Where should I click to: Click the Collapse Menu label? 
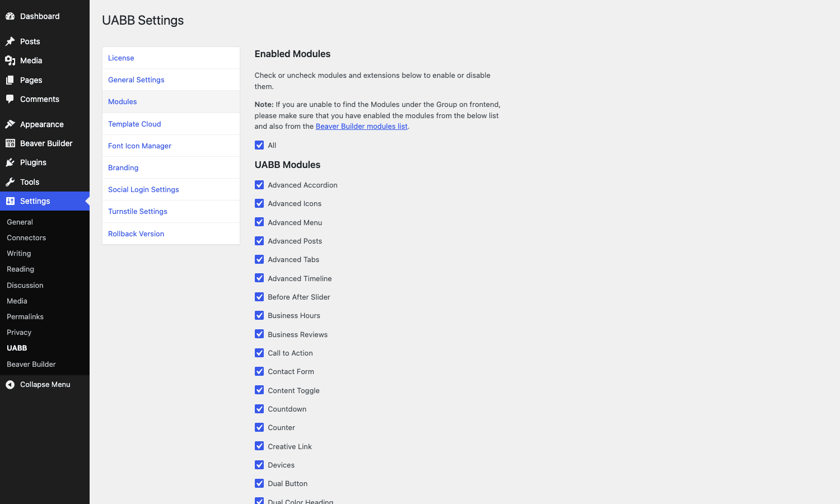point(45,385)
